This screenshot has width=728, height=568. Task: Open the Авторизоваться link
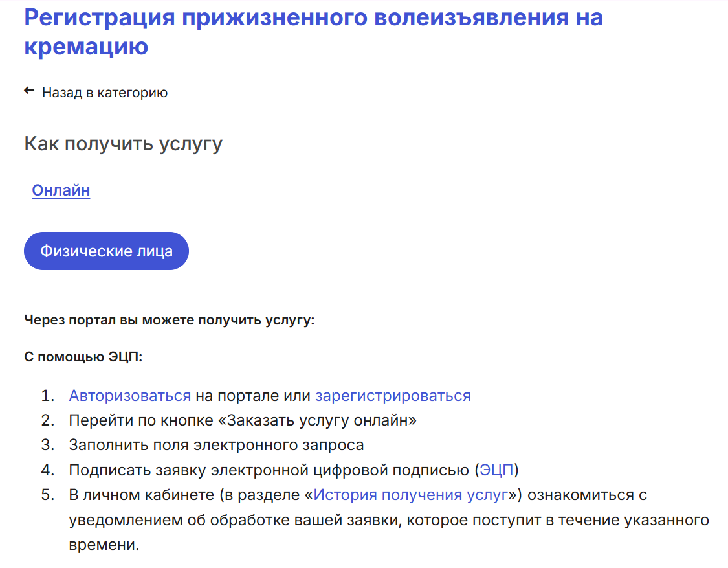coord(130,396)
